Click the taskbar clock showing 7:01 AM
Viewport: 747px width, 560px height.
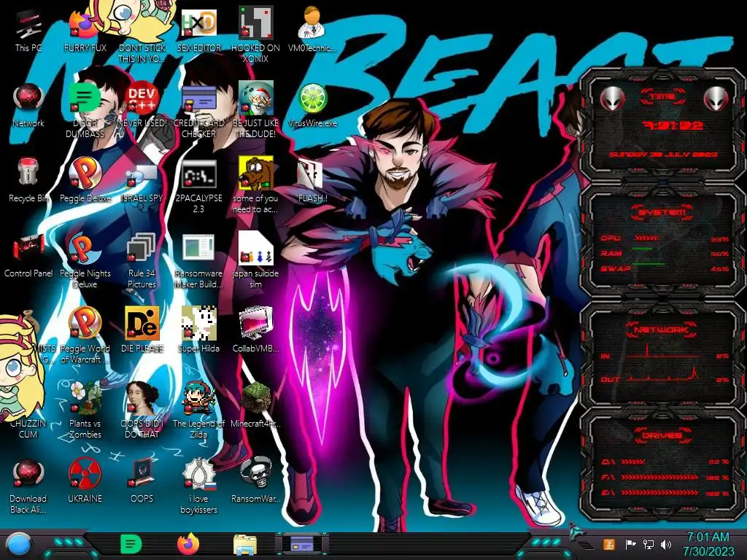[708, 544]
